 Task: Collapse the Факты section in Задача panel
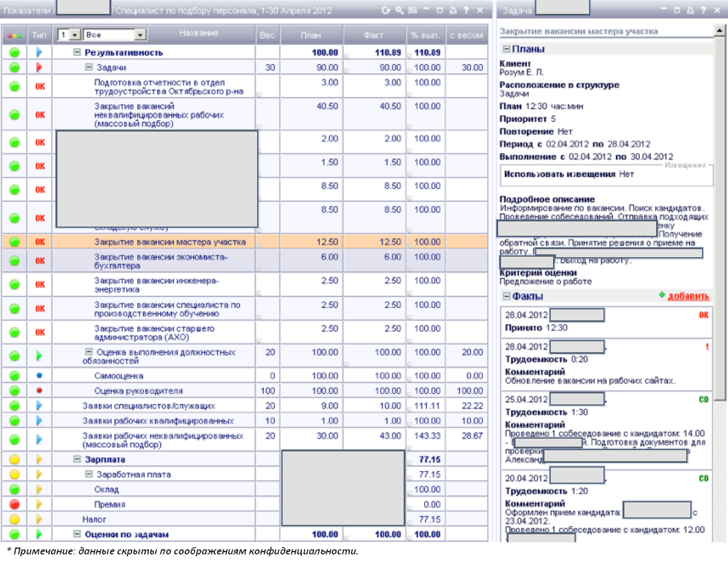507,296
